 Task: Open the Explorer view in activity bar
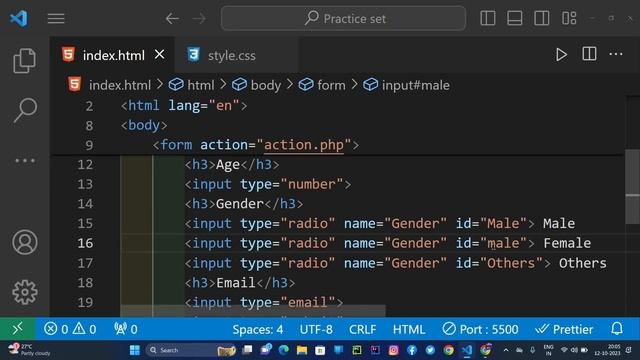[24, 60]
